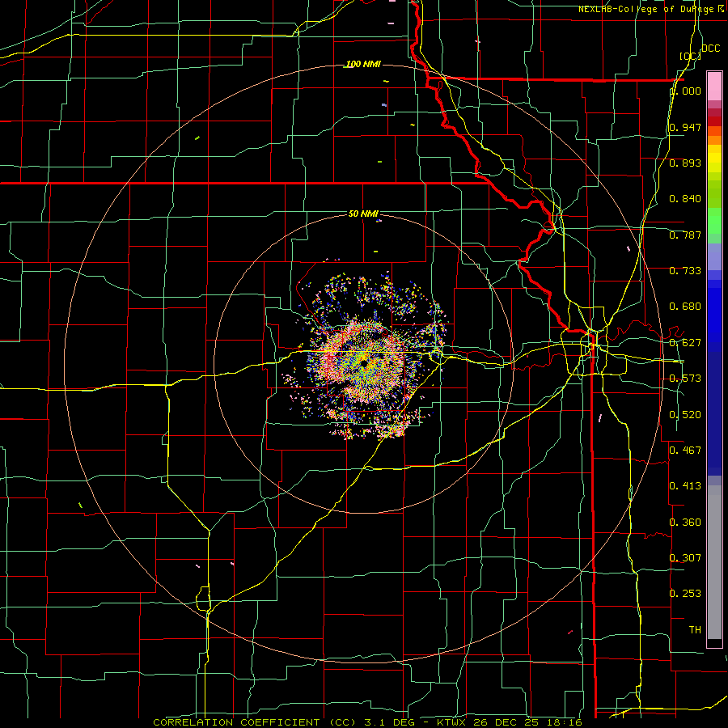The height and width of the screenshot is (728, 728).
Task: Select the 0.733 legend value
Action: pos(685,271)
